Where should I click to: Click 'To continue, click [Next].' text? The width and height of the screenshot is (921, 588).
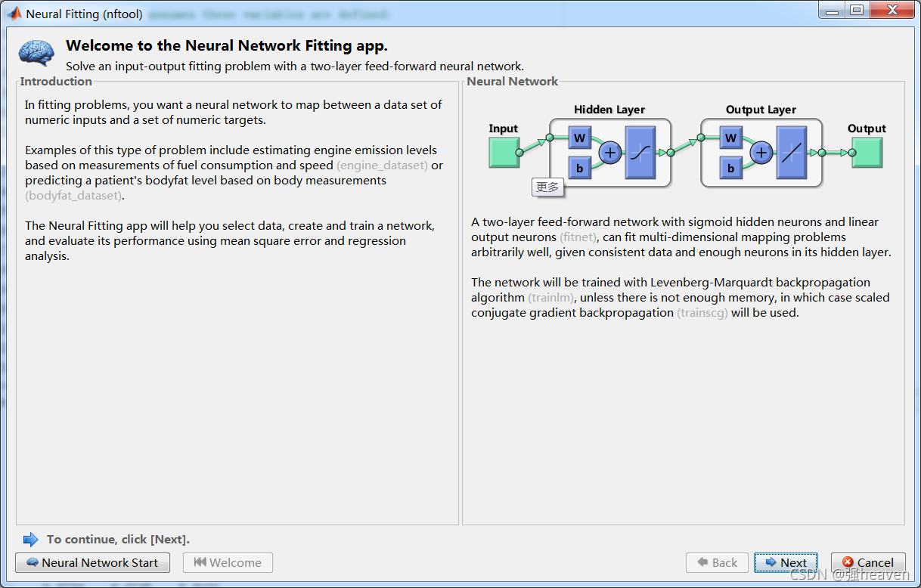[x=118, y=539]
